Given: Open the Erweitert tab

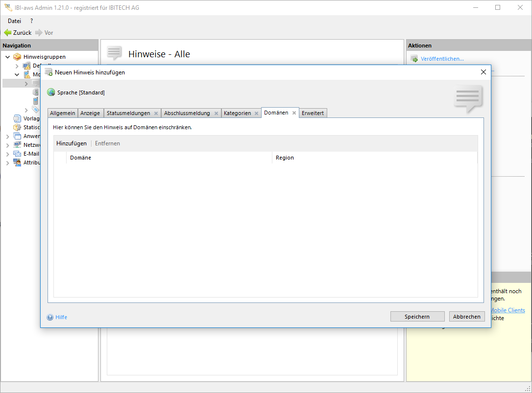Looking at the screenshot, I should (313, 113).
